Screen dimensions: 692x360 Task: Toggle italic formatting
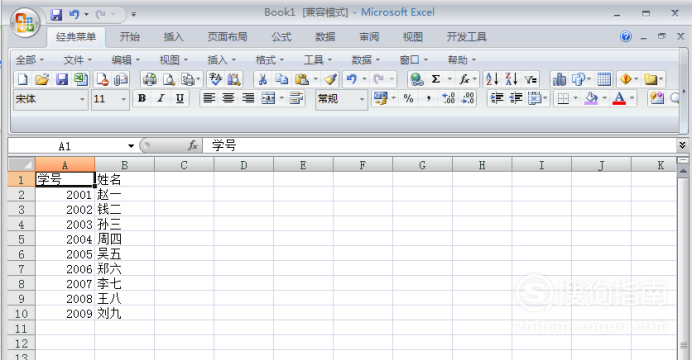161,98
